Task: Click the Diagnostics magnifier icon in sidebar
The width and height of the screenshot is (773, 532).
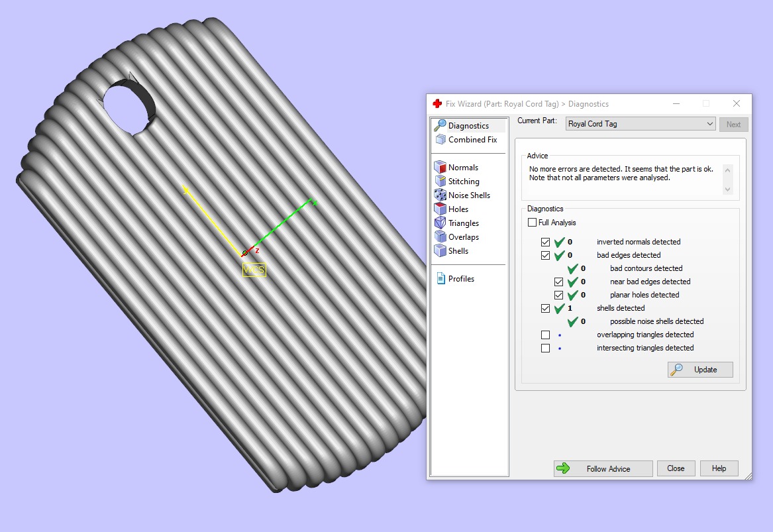Action: click(440, 125)
